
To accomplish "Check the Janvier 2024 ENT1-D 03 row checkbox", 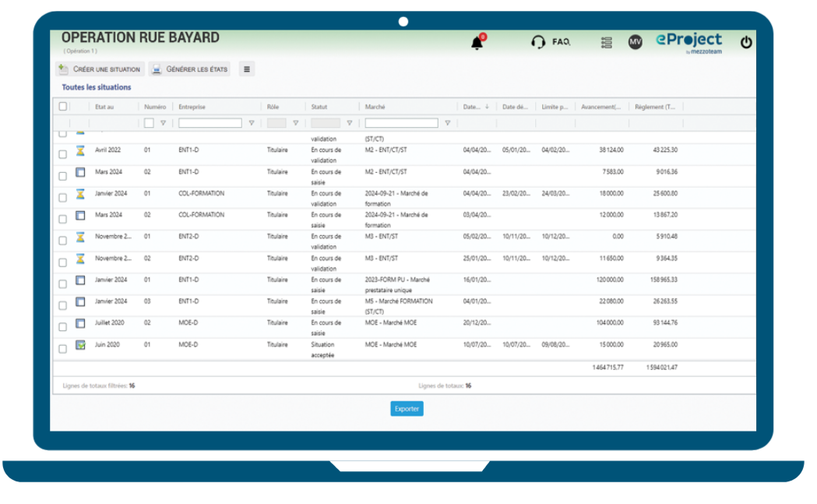I will click(62, 305).
